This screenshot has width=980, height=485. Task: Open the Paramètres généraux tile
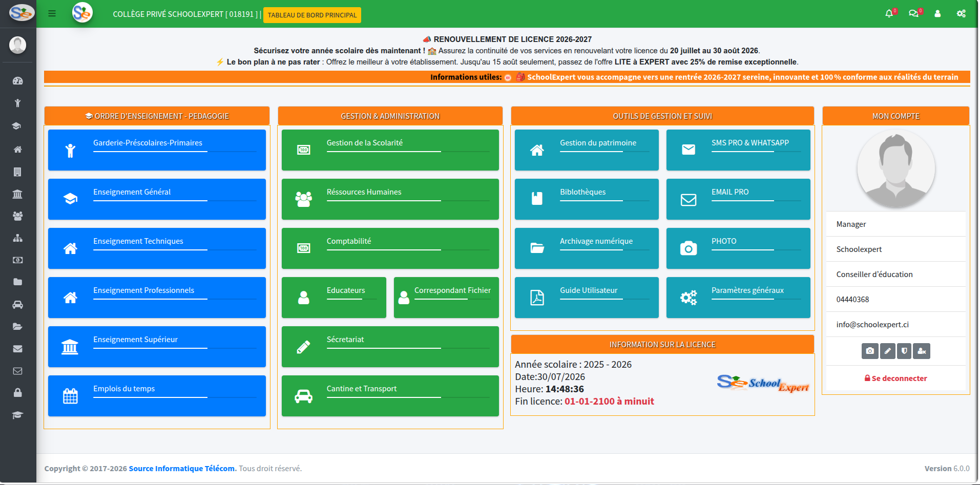[x=738, y=298]
